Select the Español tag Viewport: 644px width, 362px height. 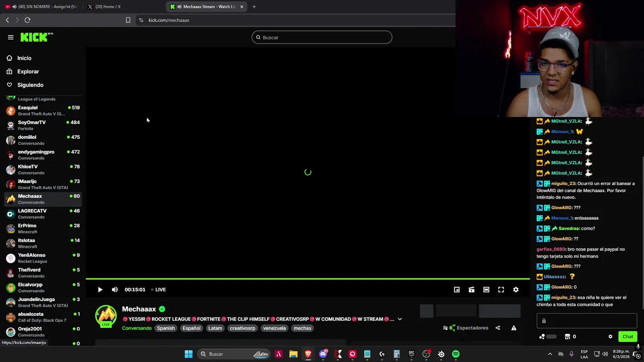tap(191, 328)
